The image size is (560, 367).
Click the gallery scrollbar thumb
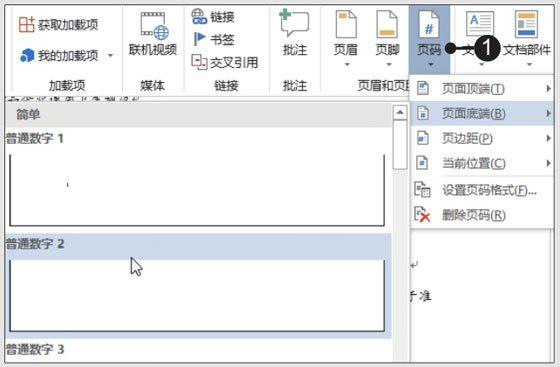point(400,145)
